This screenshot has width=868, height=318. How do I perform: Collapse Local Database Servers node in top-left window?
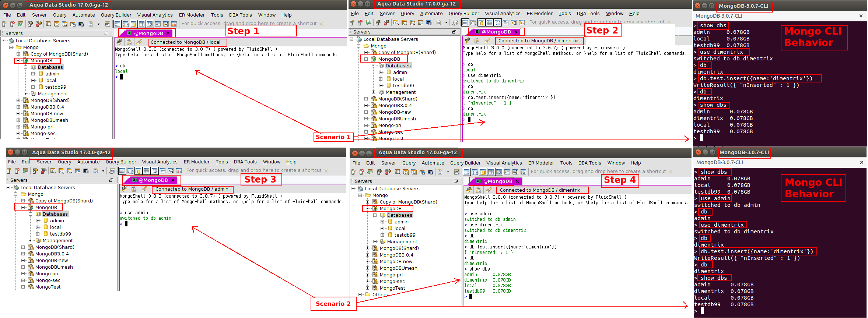point(4,40)
